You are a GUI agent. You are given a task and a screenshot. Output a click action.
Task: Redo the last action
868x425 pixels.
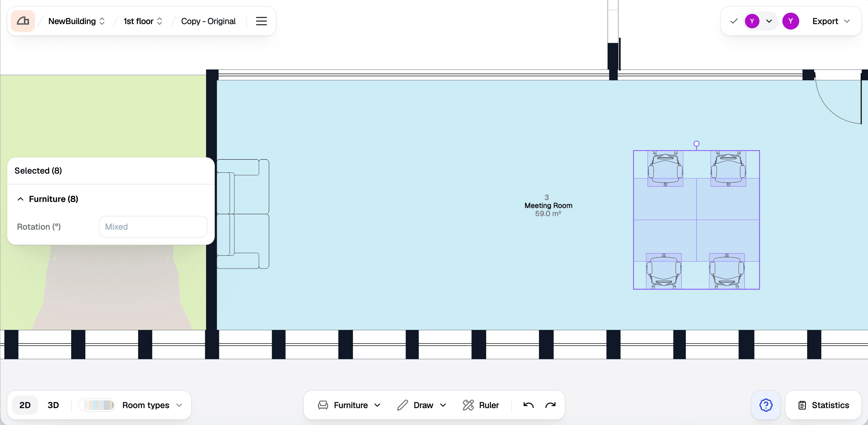point(550,405)
